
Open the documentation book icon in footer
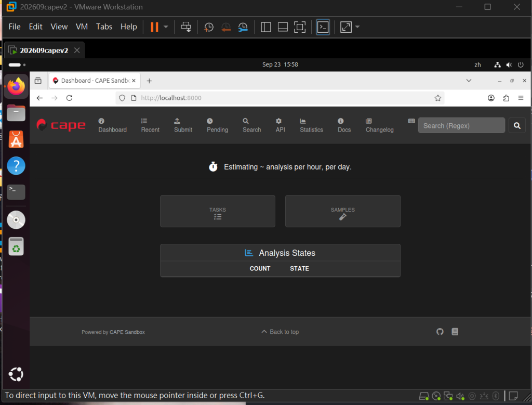pos(455,332)
